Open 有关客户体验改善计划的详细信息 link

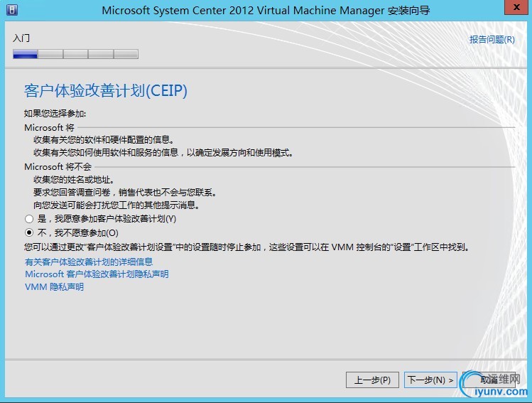click(89, 262)
